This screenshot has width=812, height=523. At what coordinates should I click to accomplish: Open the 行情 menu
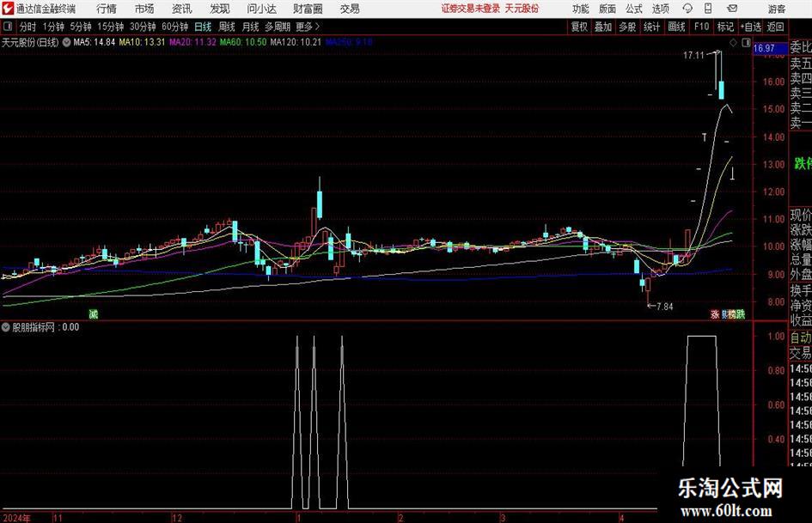[107, 9]
